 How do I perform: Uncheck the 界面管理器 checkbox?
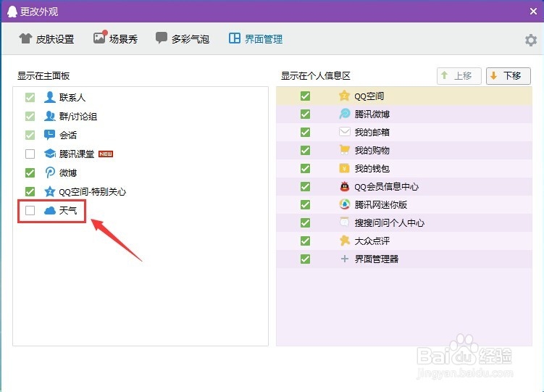point(305,259)
